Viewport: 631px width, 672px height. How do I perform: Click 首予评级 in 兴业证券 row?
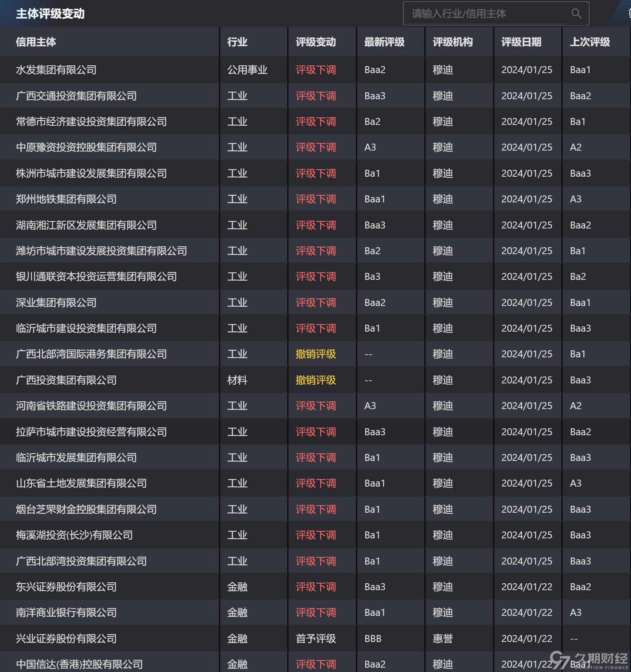click(315, 638)
